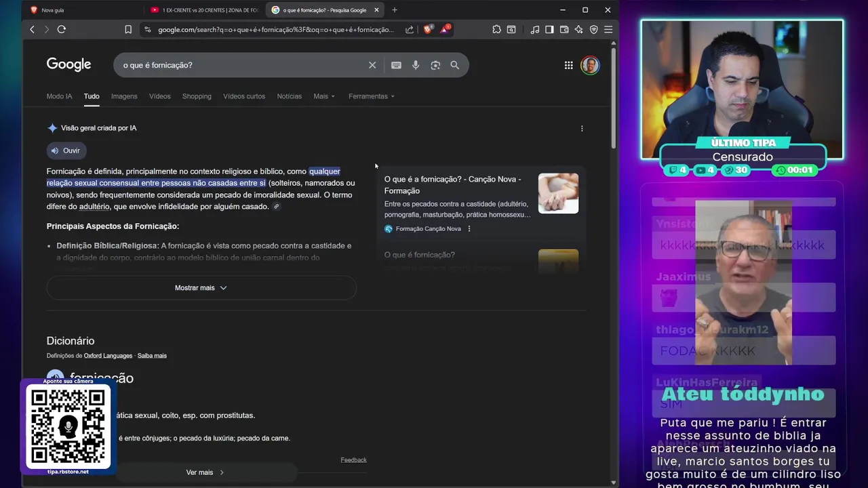
Task: Select the Shopping search tab
Action: [197, 96]
